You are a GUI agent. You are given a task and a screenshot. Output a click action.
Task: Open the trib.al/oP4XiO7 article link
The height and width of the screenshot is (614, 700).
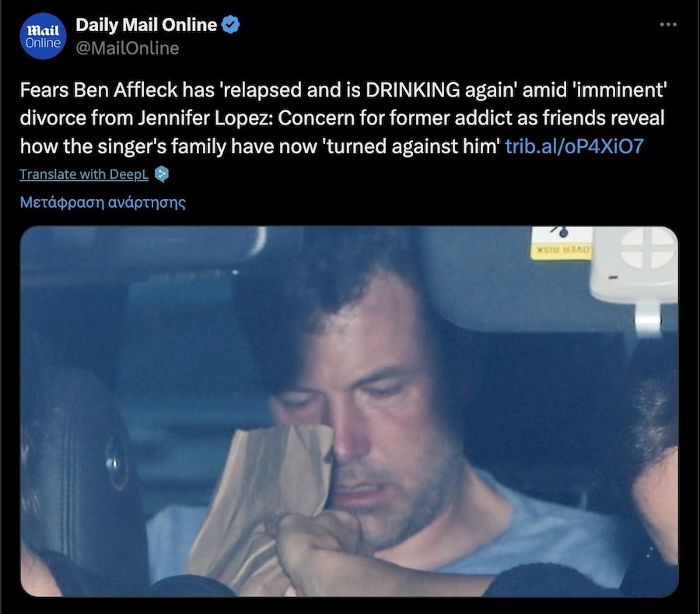click(574, 146)
